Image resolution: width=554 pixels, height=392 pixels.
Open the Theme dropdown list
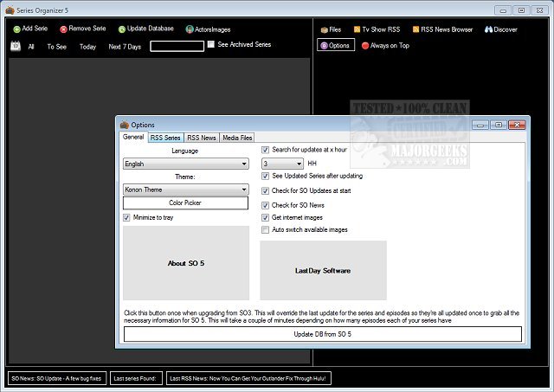pos(185,190)
